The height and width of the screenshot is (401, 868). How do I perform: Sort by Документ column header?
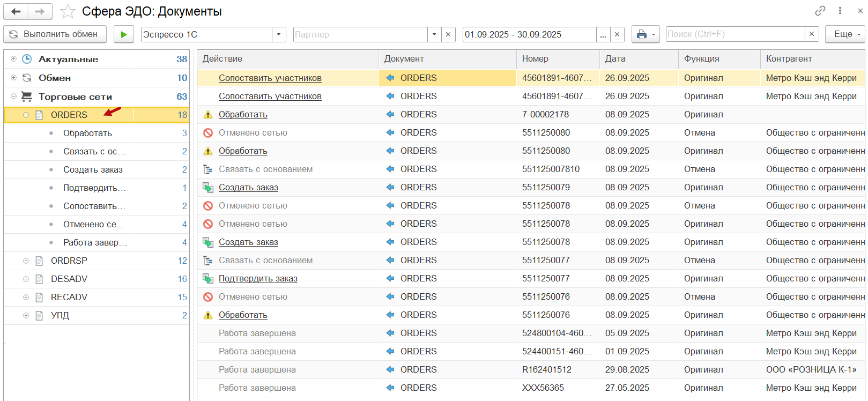tap(448, 59)
